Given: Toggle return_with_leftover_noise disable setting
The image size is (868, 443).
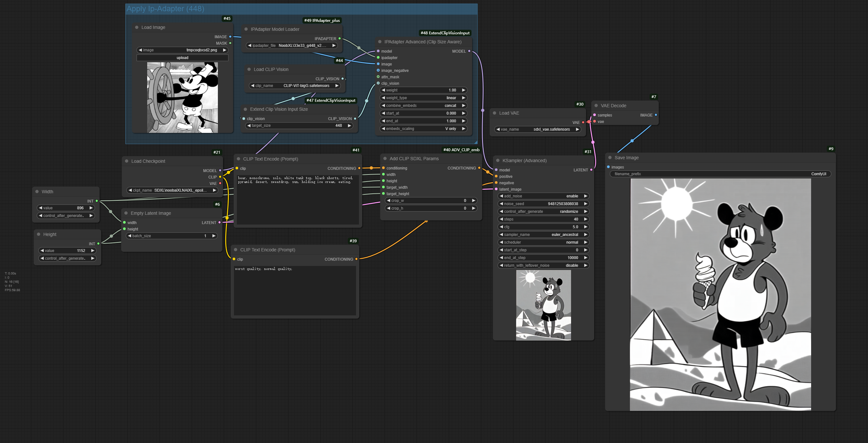Looking at the screenshot, I should [x=543, y=265].
